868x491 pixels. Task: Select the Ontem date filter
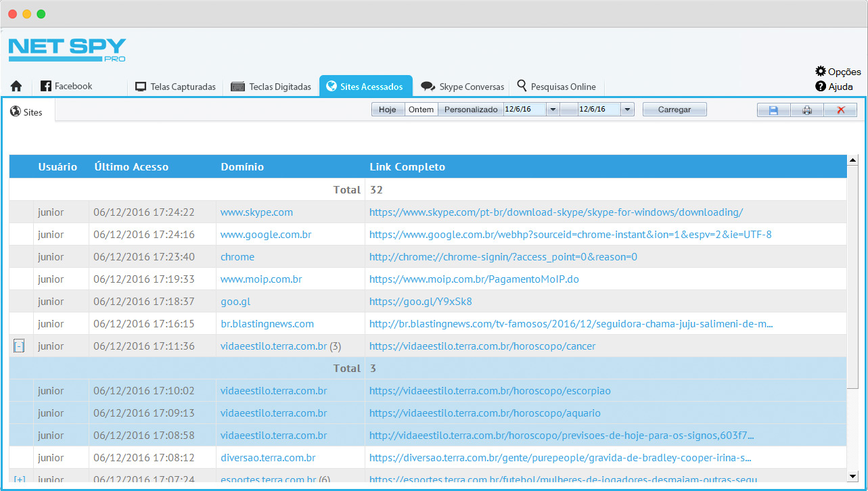[421, 110]
